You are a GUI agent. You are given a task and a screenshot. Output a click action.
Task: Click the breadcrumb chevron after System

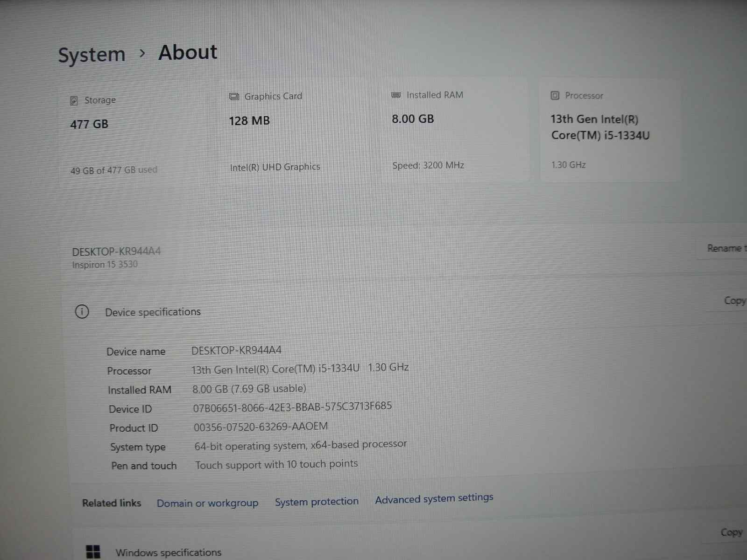click(x=141, y=54)
